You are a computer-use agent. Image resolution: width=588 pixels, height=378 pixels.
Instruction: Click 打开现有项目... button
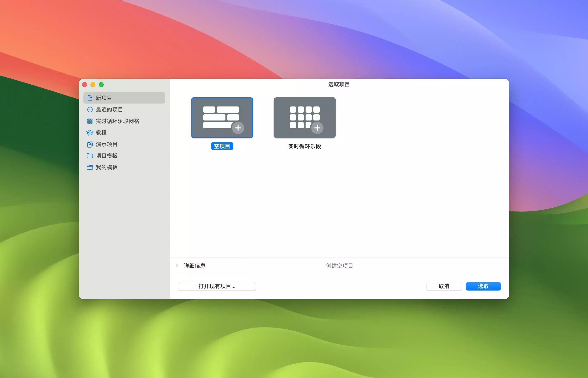pyautogui.click(x=217, y=286)
